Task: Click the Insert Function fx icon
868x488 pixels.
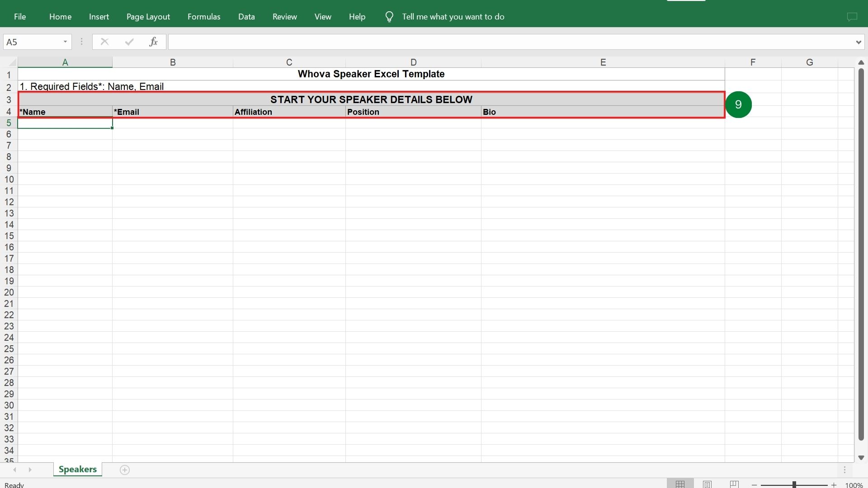Action: [x=153, y=42]
